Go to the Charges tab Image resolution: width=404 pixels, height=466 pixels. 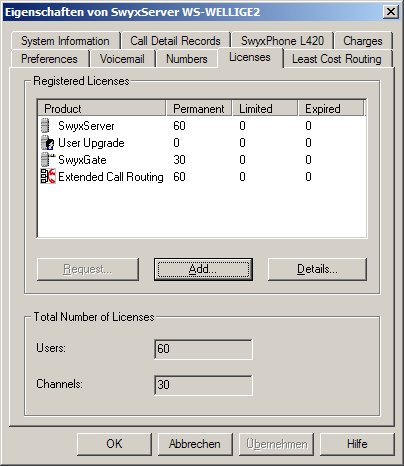click(363, 41)
